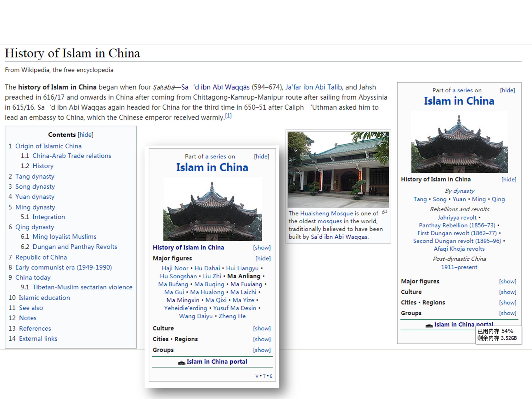Hide the History of Islam in China section in the right sidebar

[509, 179]
